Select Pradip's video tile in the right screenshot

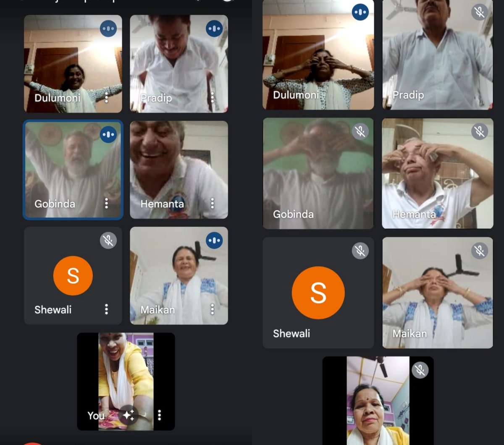[438, 55]
